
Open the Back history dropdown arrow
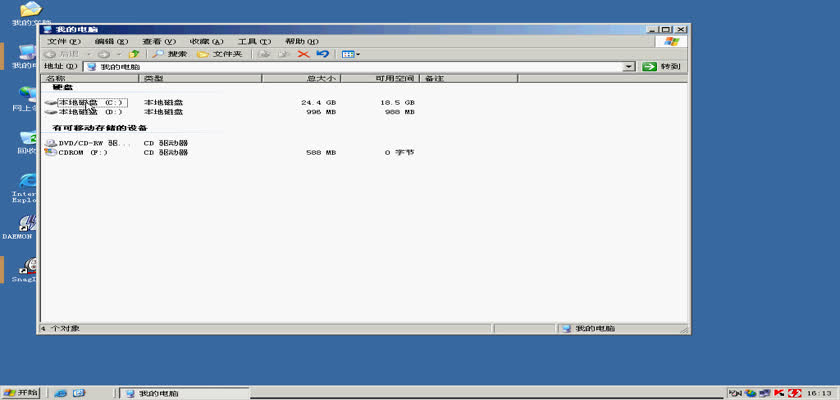(89, 54)
